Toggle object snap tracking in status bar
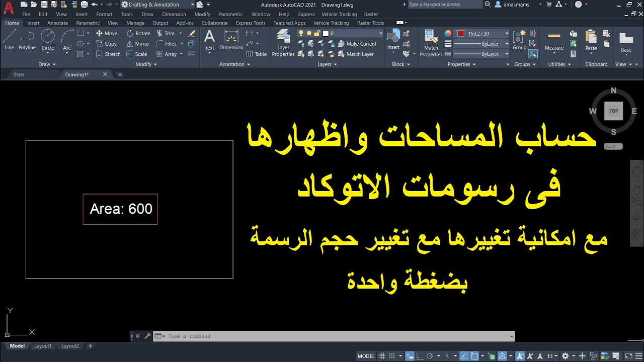 (x=464, y=356)
